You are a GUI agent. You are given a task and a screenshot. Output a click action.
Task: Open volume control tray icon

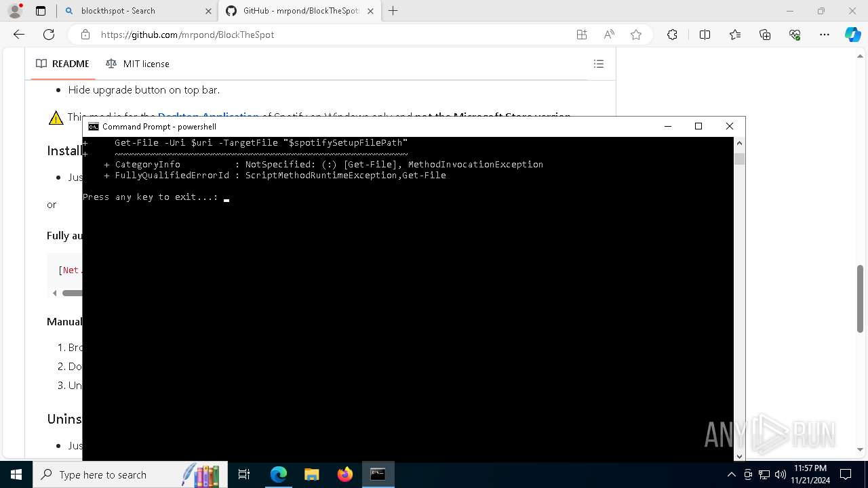(780, 474)
